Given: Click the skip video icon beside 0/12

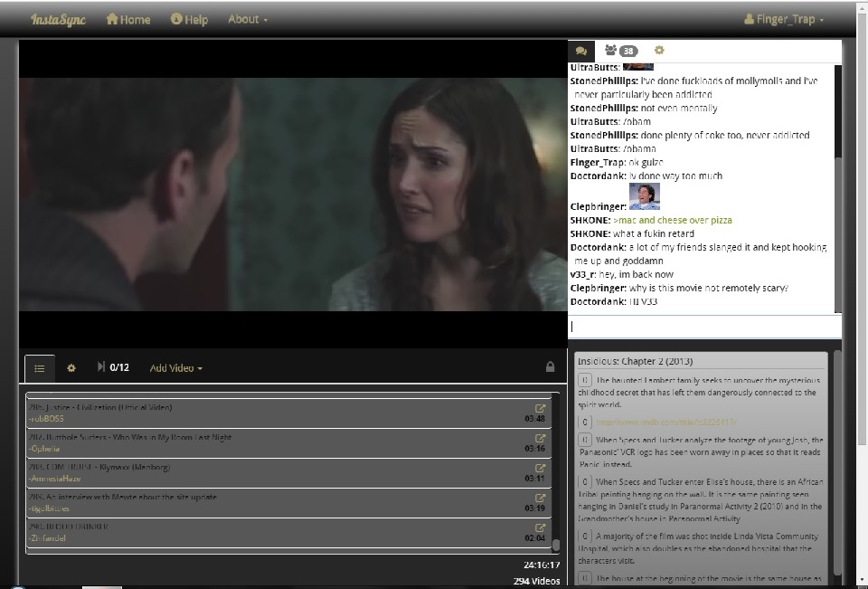Looking at the screenshot, I should 100,367.
